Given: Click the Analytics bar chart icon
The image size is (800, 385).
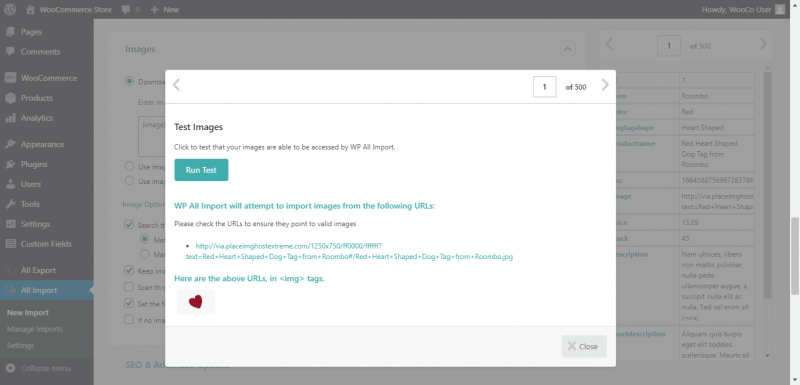Looking at the screenshot, I should pyautogui.click(x=10, y=118).
